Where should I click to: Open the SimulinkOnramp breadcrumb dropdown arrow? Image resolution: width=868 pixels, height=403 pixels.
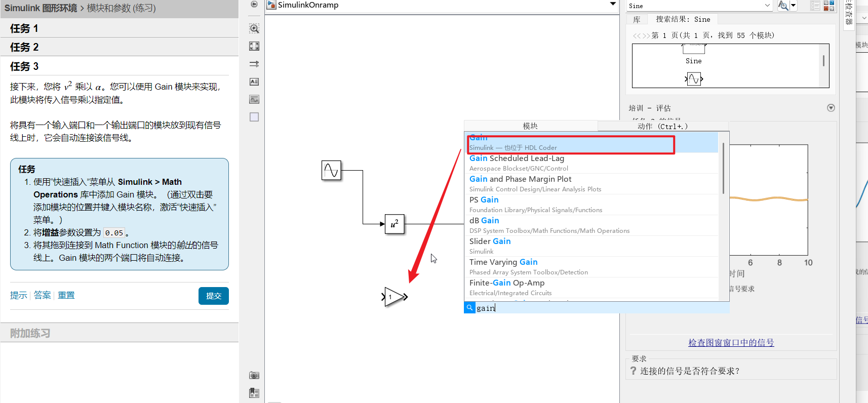tap(613, 4)
